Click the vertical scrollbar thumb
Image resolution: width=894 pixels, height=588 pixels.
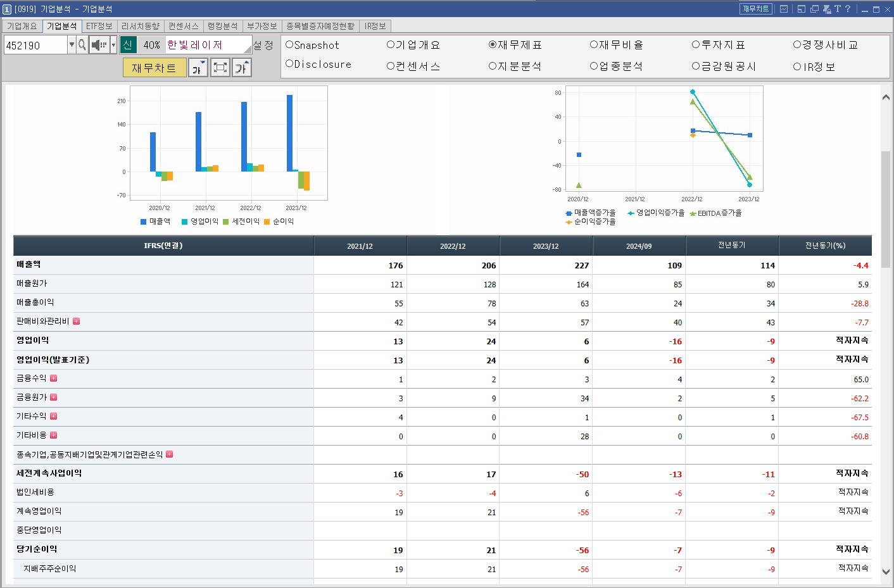[886, 209]
